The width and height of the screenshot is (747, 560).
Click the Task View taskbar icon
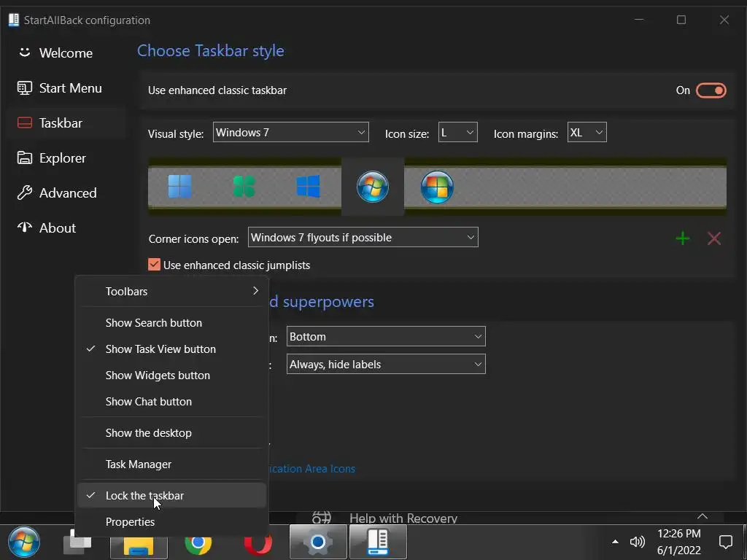77,542
